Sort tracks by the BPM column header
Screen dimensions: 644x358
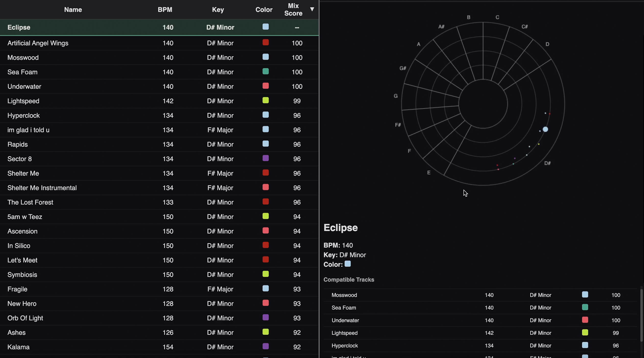click(x=165, y=9)
